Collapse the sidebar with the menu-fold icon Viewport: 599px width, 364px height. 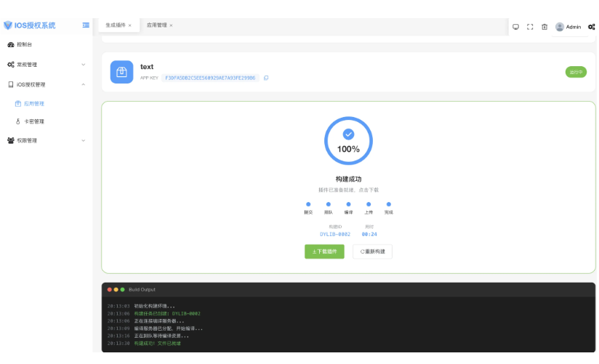(86, 25)
